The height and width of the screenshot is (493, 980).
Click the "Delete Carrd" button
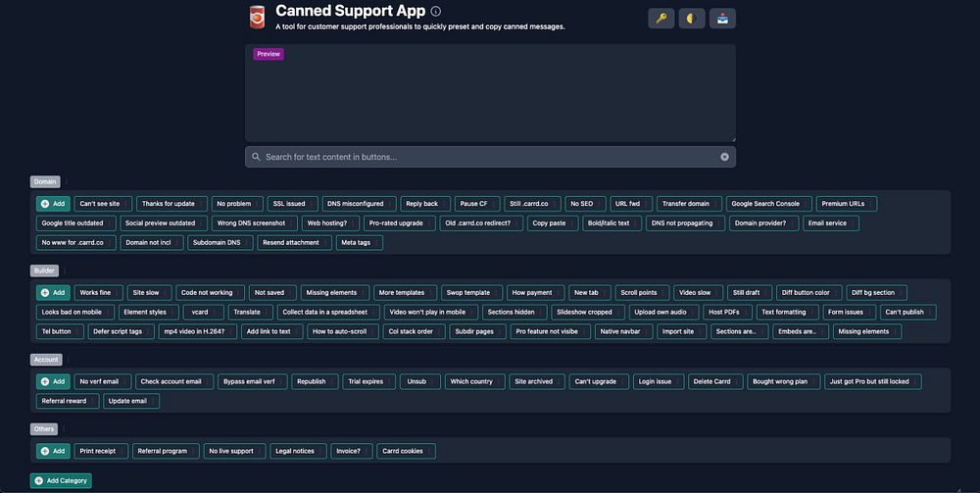point(715,381)
